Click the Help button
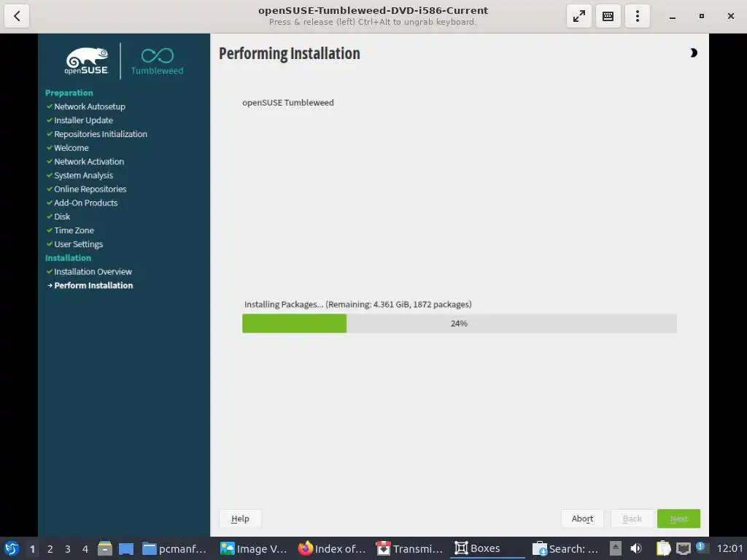Screen dimensions: 747x560 [x=240, y=518]
